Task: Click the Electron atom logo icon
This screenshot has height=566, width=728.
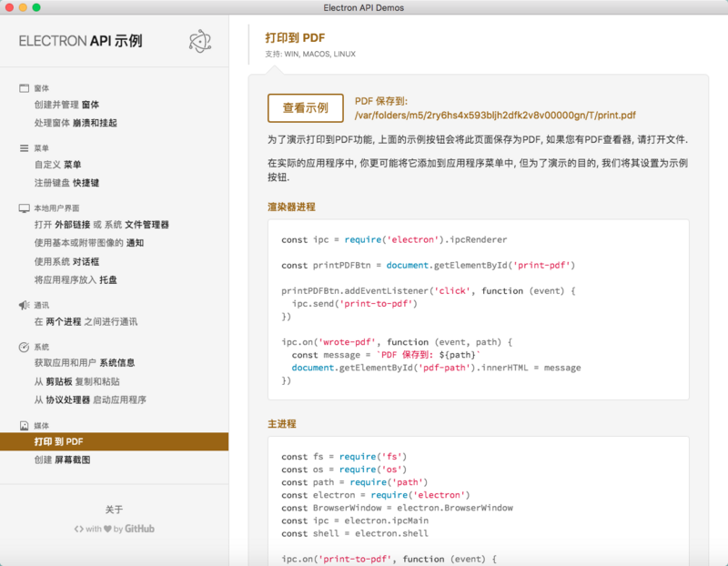Action: pyautogui.click(x=200, y=41)
